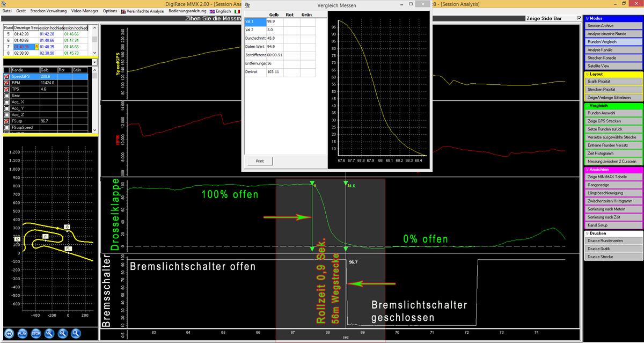Open Strecken Konsole

(613, 58)
